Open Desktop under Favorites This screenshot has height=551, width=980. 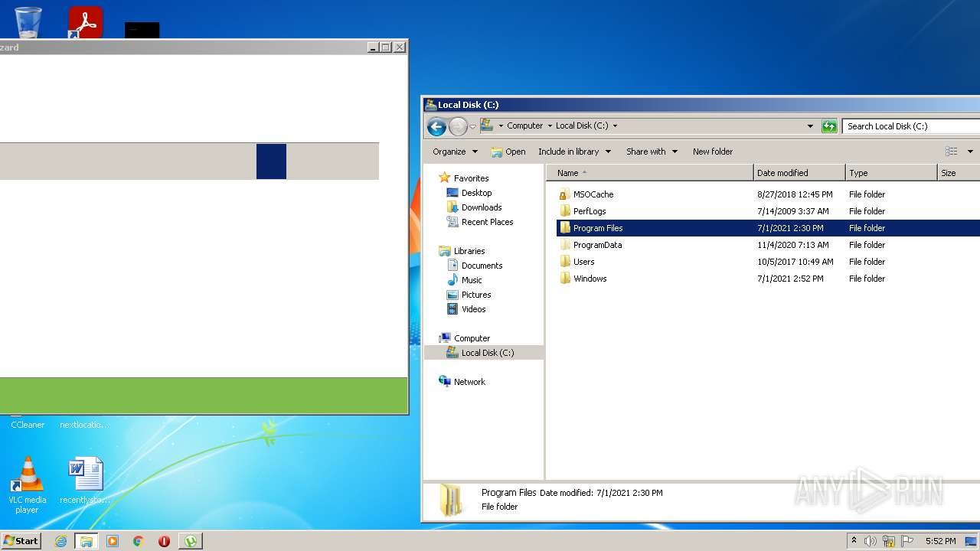pyautogui.click(x=476, y=193)
